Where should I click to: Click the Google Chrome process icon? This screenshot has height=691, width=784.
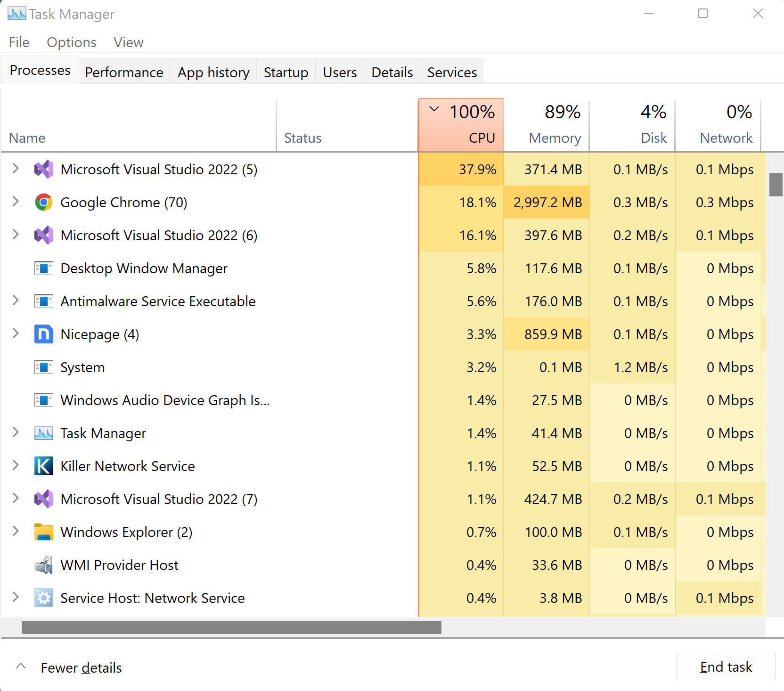point(44,202)
